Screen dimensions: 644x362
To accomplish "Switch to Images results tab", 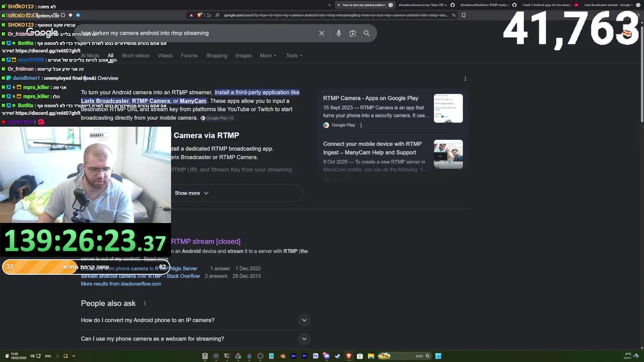I will 244,56.
